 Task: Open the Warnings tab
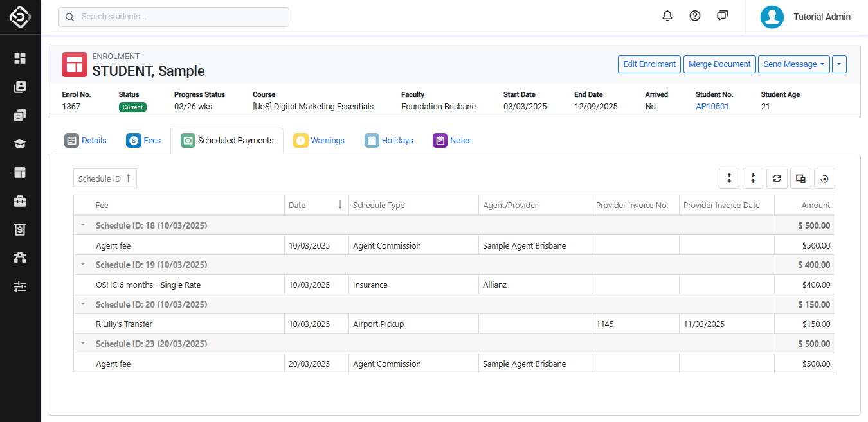tap(320, 141)
